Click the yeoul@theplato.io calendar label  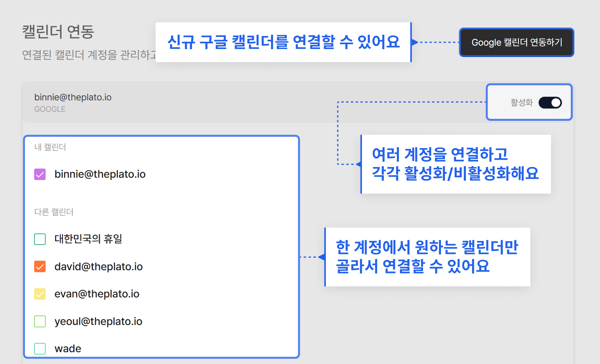98,321
